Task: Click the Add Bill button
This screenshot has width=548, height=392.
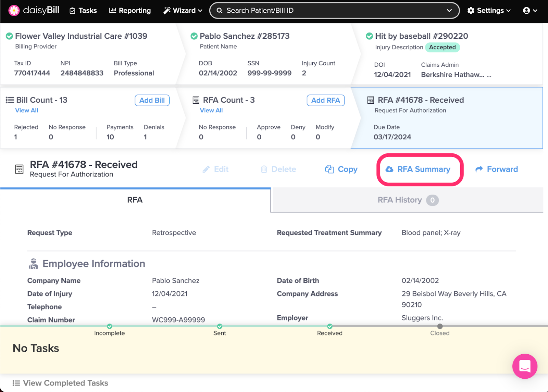Action: [x=152, y=100]
